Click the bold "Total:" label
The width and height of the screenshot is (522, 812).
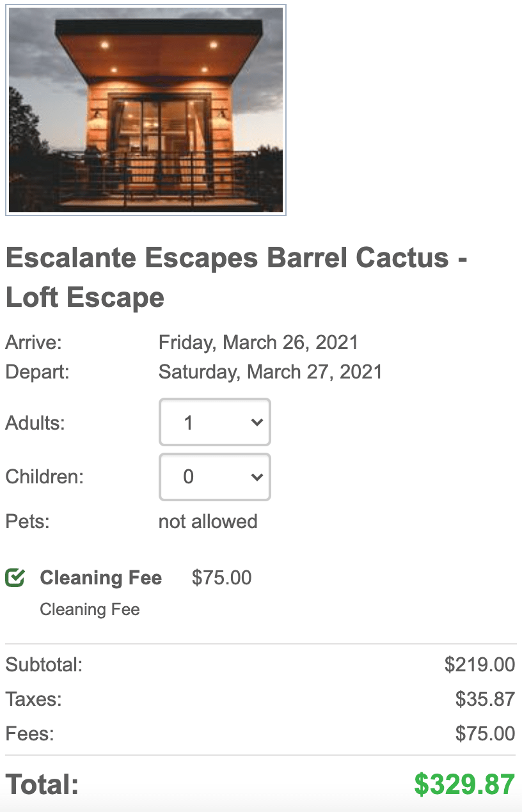[42, 785]
